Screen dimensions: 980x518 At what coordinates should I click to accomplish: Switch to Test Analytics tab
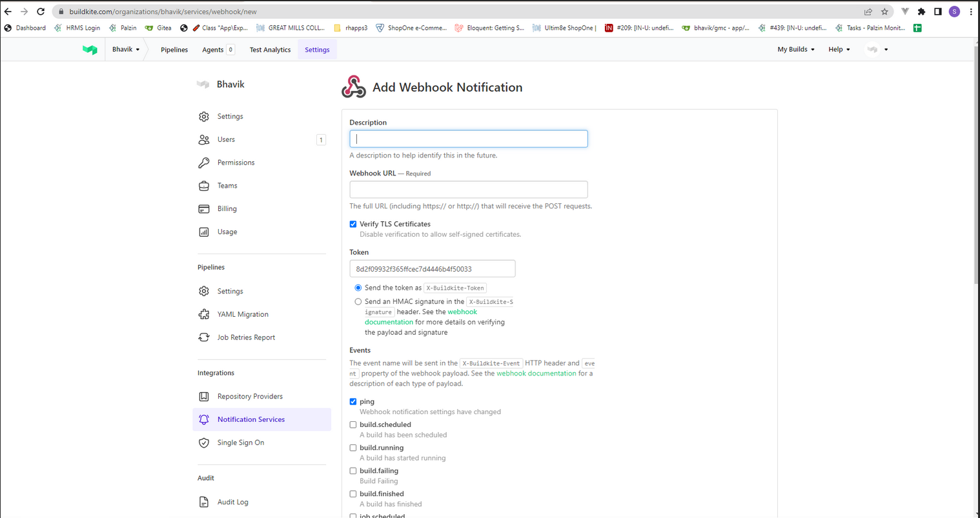point(270,50)
